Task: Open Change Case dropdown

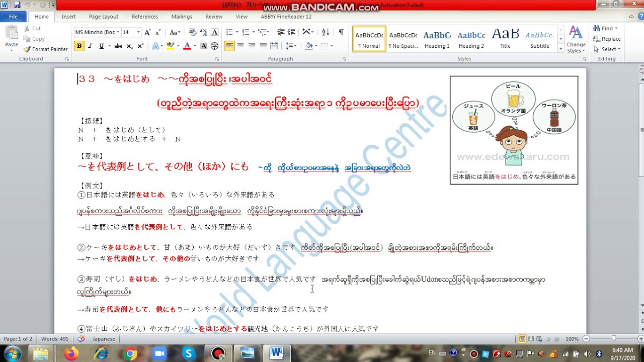Action: coord(175,32)
